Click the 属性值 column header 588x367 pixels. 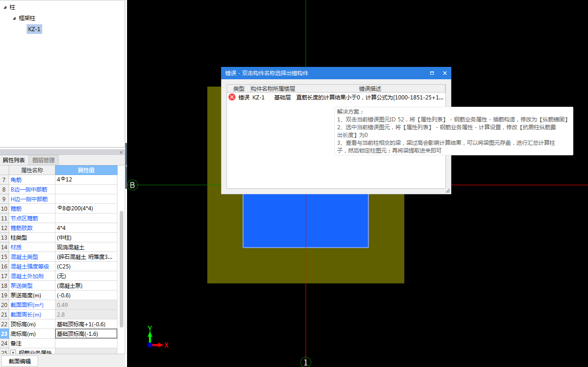click(86, 170)
